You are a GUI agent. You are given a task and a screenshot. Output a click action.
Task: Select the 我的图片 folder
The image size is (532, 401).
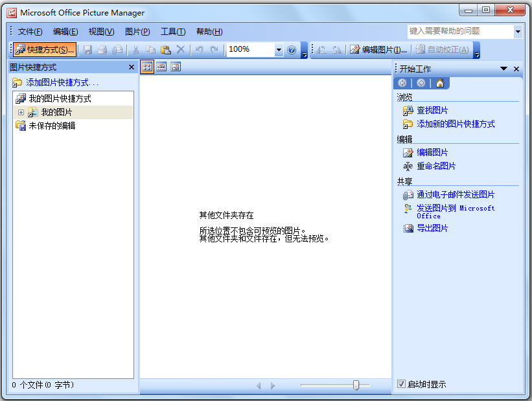pos(56,112)
